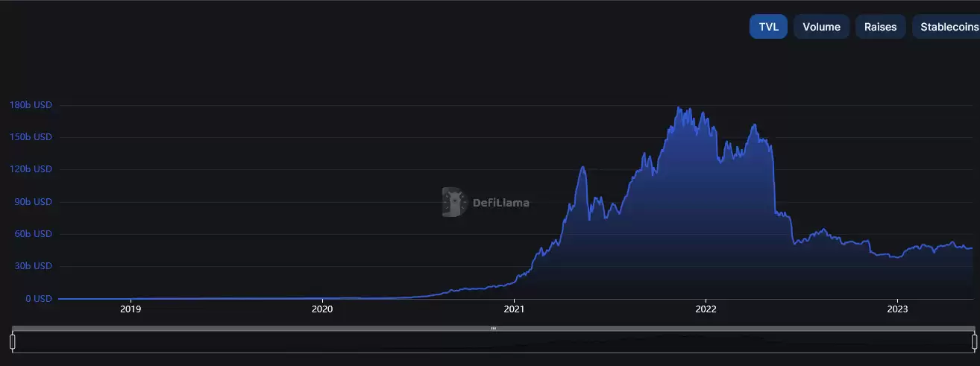
Task: Switch the chart to Volume
Action: pyautogui.click(x=821, y=27)
